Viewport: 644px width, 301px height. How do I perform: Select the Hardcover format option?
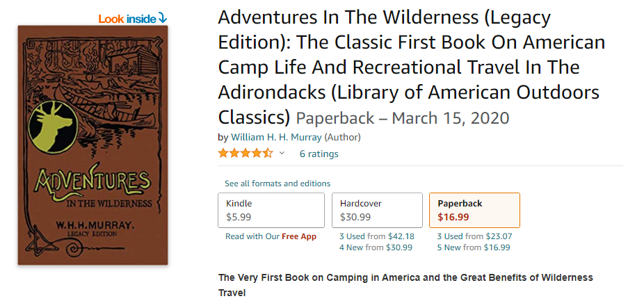380,210
